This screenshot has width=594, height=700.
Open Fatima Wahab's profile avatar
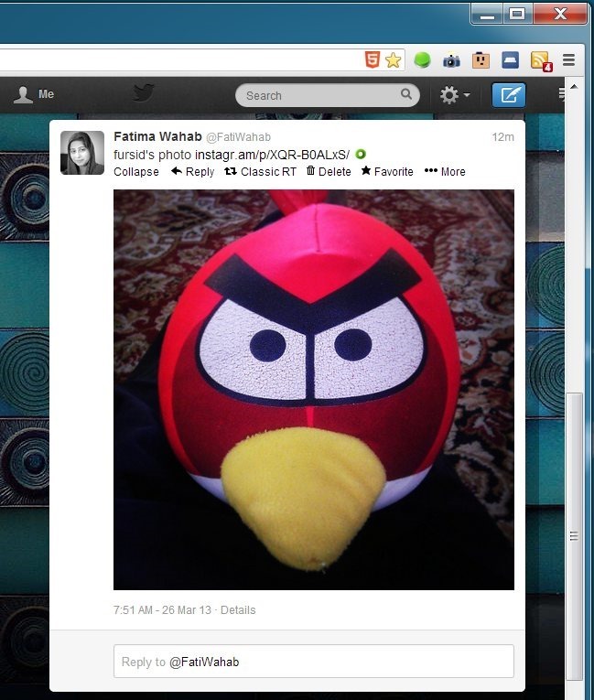82,153
